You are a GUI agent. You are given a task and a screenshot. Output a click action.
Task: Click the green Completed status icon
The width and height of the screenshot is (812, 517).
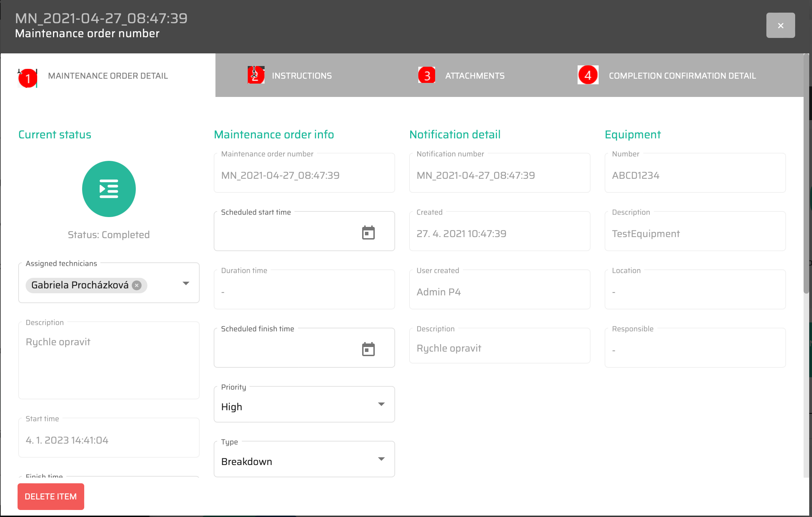click(109, 189)
